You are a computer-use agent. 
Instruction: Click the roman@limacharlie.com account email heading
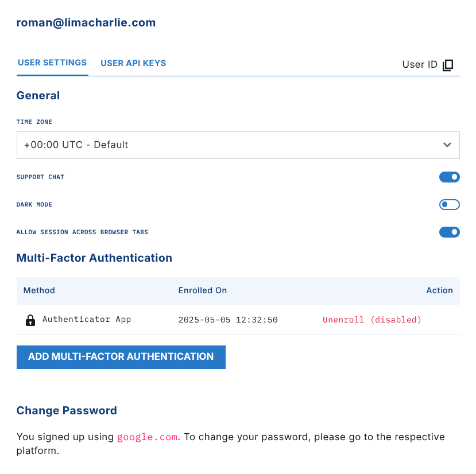(86, 23)
